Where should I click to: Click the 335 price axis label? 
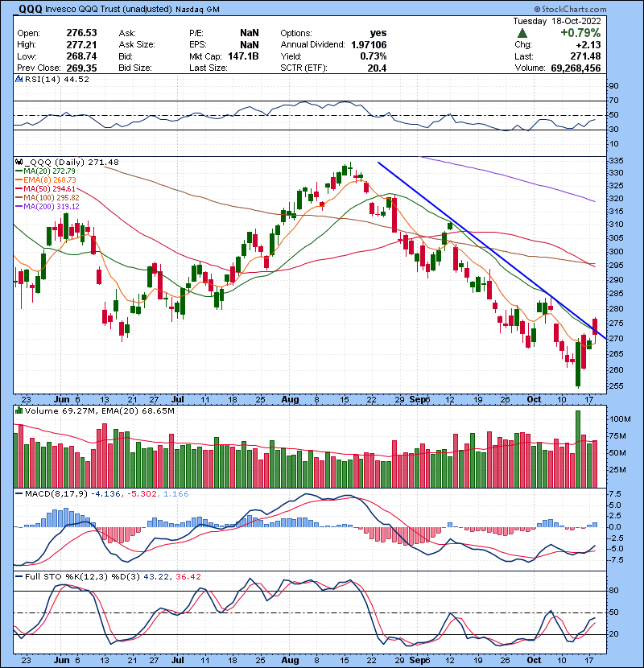tap(617, 161)
